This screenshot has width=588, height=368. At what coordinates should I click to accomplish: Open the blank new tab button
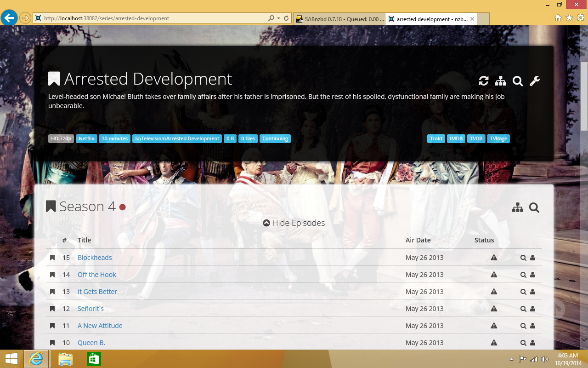pos(483,19)
